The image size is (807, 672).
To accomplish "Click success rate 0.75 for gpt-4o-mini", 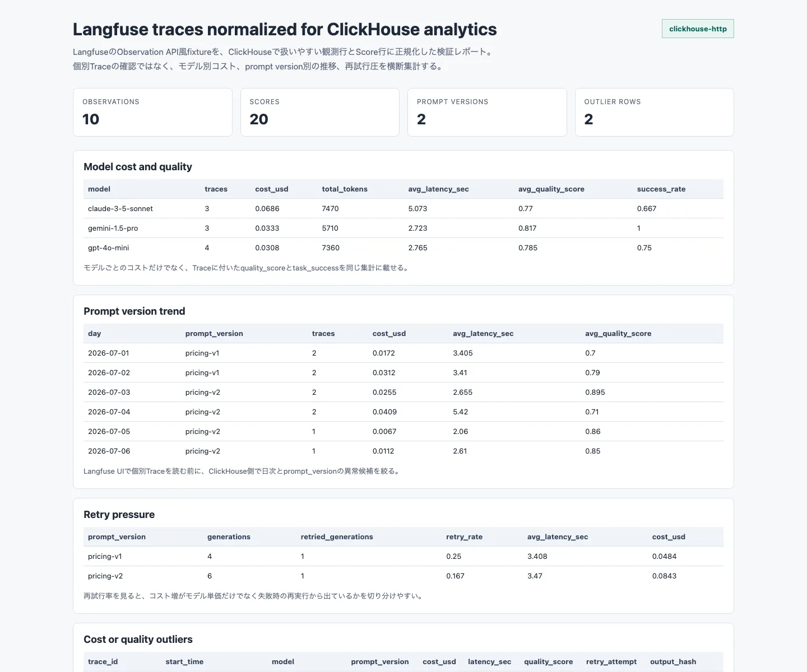I will (x=644, y=248).
